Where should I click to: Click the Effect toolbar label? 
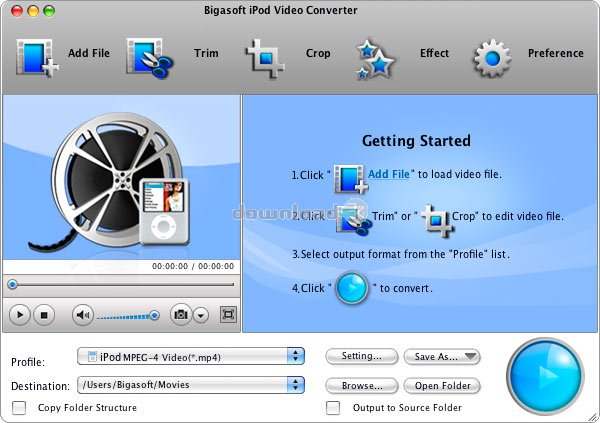[x=434, y=53]
